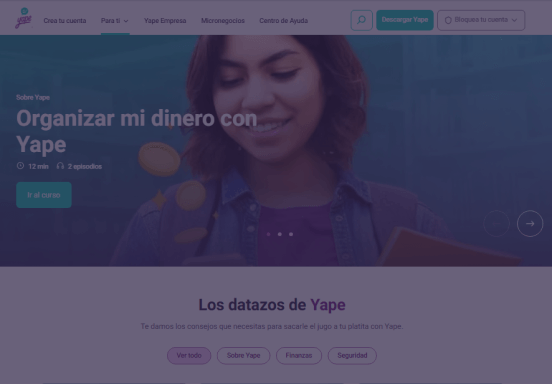Image resolution: width=552 pixels, height=384 pixels.
Task: Open the Bloquea tu cuenta dropdown
Action: (481, 20)
